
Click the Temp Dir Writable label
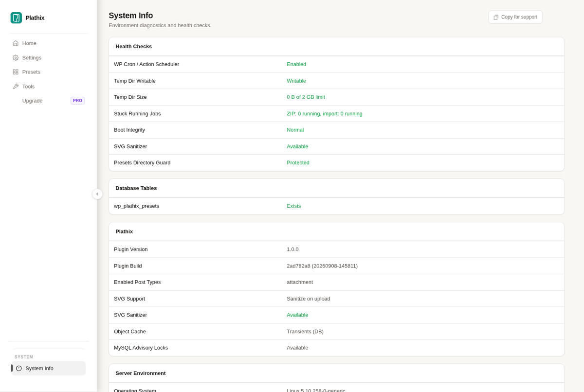point(135,81)
